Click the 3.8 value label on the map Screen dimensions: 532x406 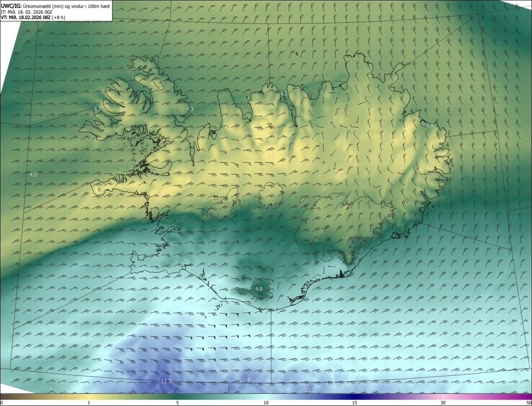coord(430,125)
